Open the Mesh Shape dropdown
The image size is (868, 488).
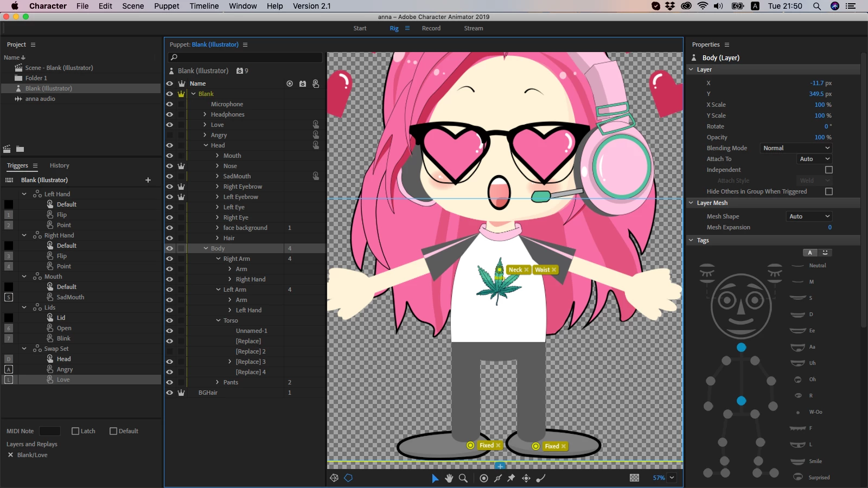pos(809,216)
